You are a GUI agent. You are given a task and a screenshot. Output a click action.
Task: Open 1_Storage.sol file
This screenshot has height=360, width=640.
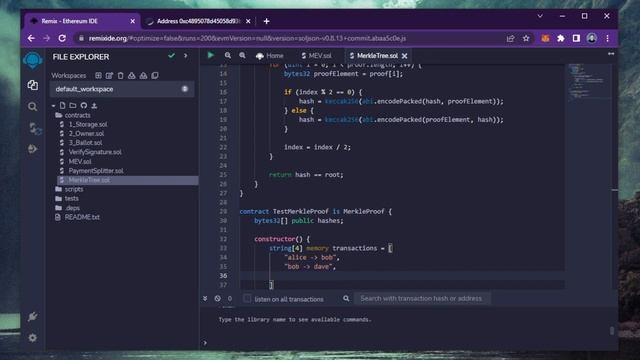coord(87,124)
